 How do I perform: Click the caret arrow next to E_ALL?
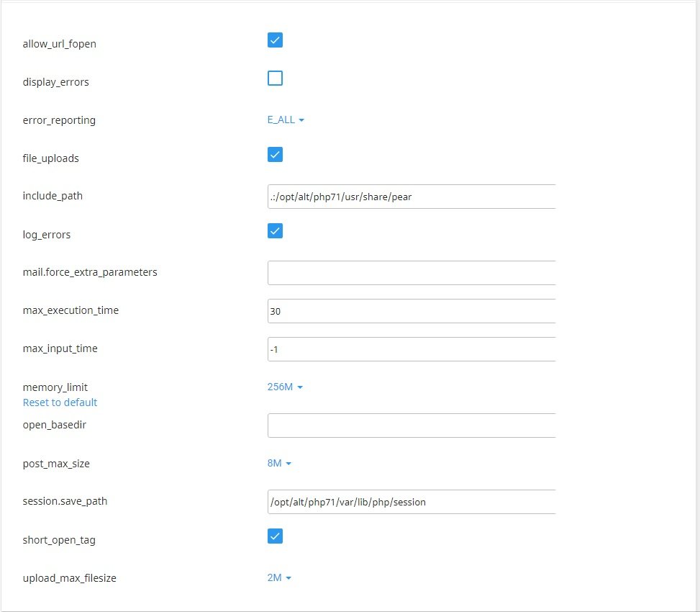click(301, 120)
